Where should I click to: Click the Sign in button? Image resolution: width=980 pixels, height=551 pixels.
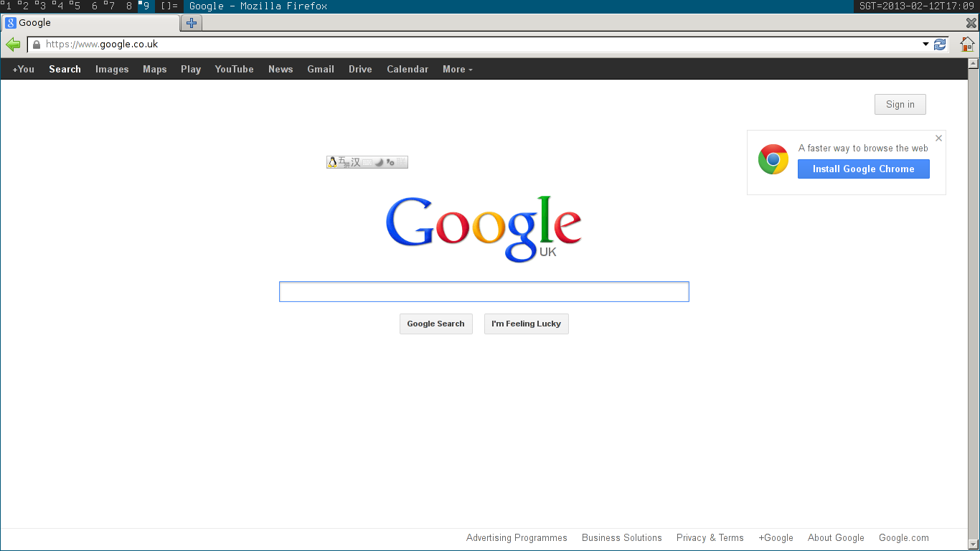click(x=900, y=105)
